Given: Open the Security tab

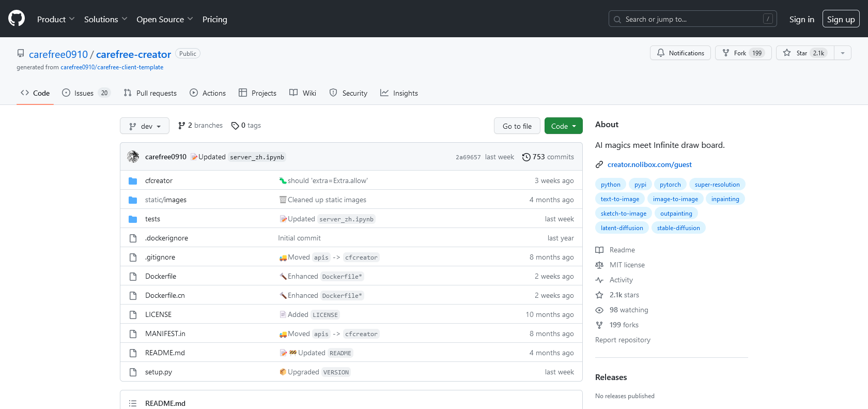Looking at the screenshot, I should tap(348, 93).
